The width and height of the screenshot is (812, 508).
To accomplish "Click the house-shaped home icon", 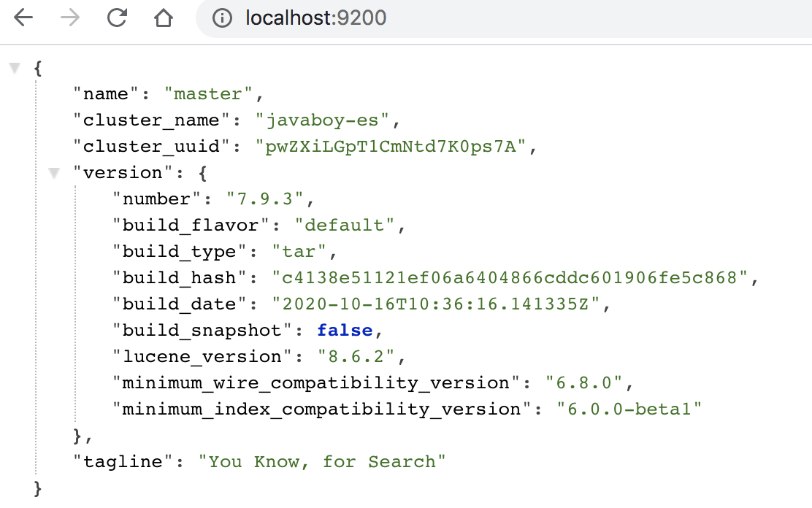I will point(163,20).
